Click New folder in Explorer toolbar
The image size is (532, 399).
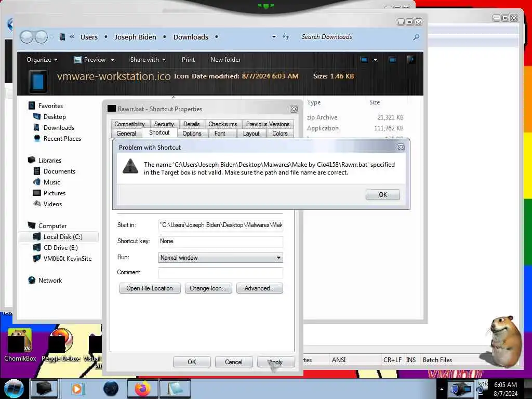coord(225,60)
